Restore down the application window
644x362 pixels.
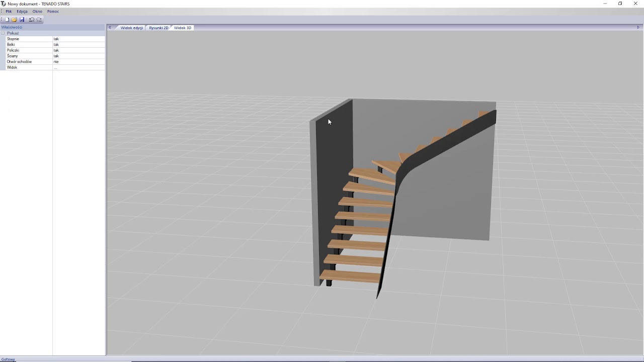620,4
